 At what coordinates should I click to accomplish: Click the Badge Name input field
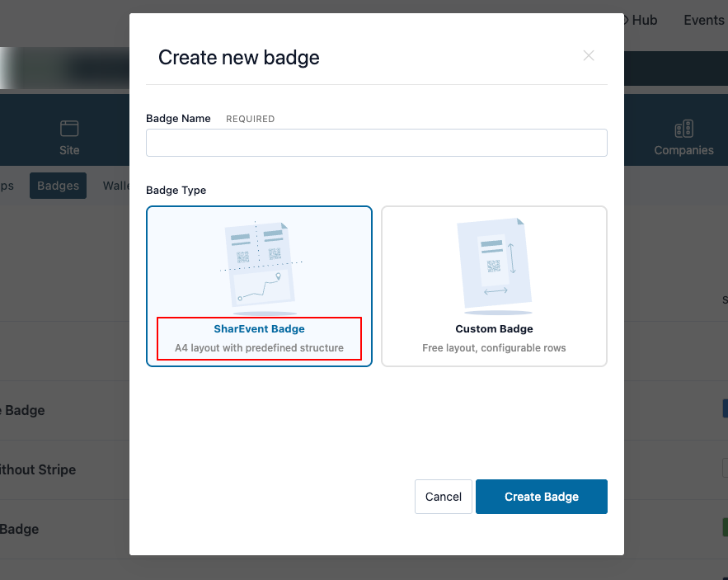coord(377,143)
